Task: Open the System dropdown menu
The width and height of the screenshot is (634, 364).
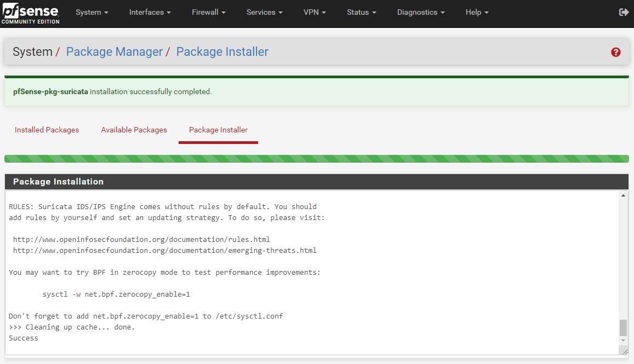Action: coord(92,13)
